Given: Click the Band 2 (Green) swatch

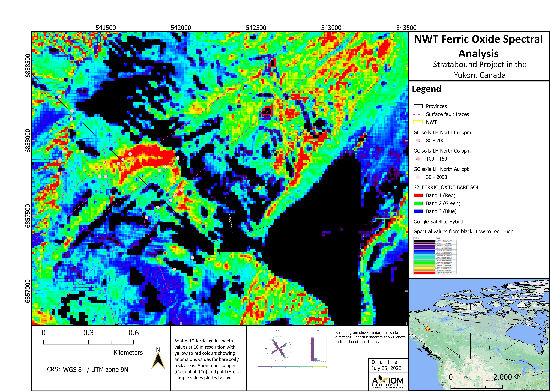Looking at the screenshot, I should 418,203.
